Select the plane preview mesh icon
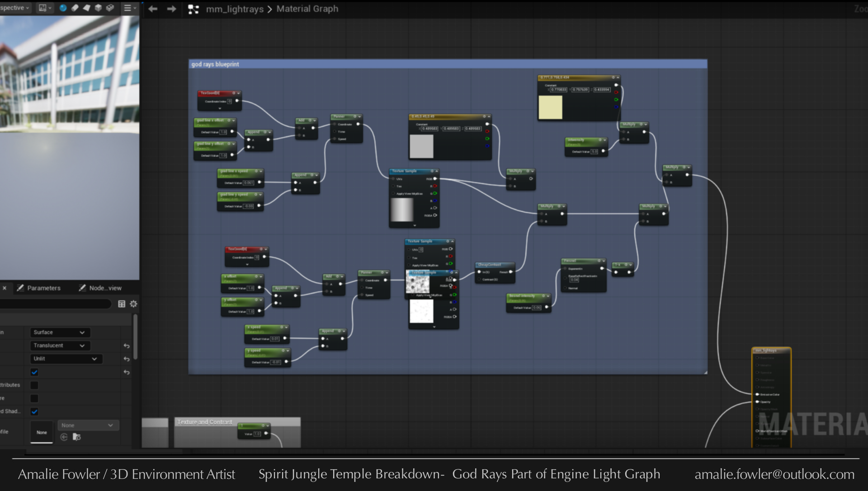Image resolution: width=868 pixels, height=491 pixels. (x=86, y=8)
